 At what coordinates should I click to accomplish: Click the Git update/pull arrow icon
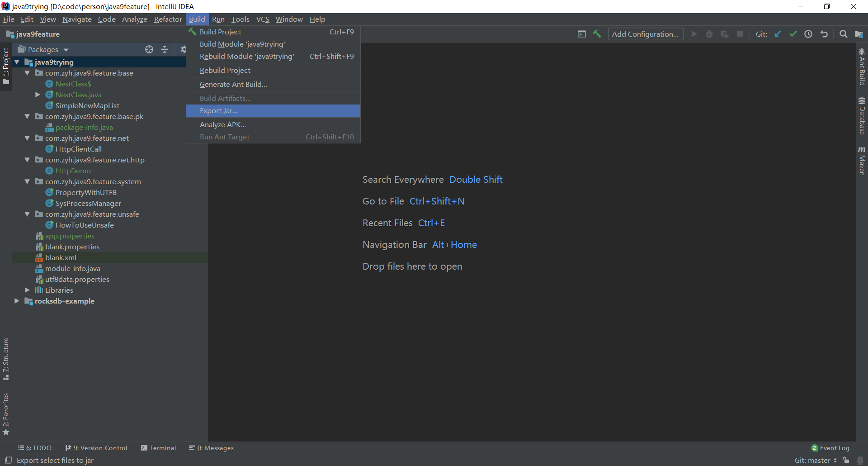coord(778,34)
